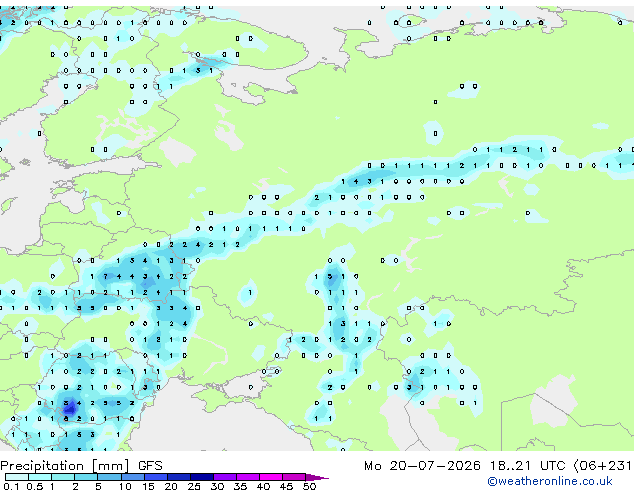The height and width of the screenshot is (490, 634).
Task: Click the 0.1–0.5 mm legend swatch
Action: 17,477
